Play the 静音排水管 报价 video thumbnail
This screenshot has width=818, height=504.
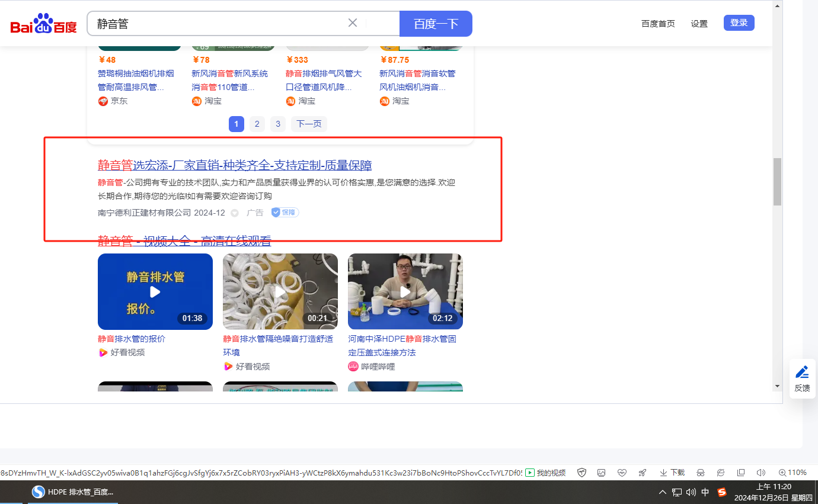point(155,291)
